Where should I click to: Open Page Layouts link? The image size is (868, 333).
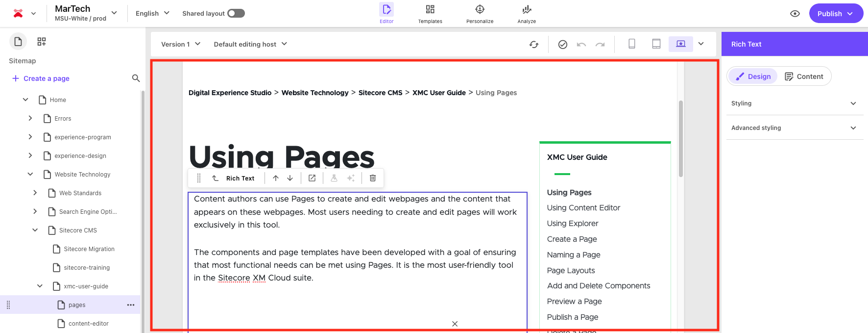point(571,271)
